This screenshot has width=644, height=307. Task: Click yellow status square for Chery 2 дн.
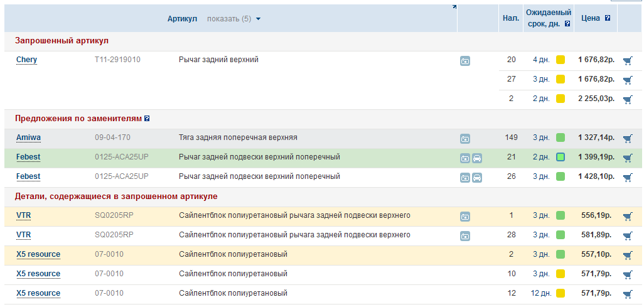coord(561,99)
